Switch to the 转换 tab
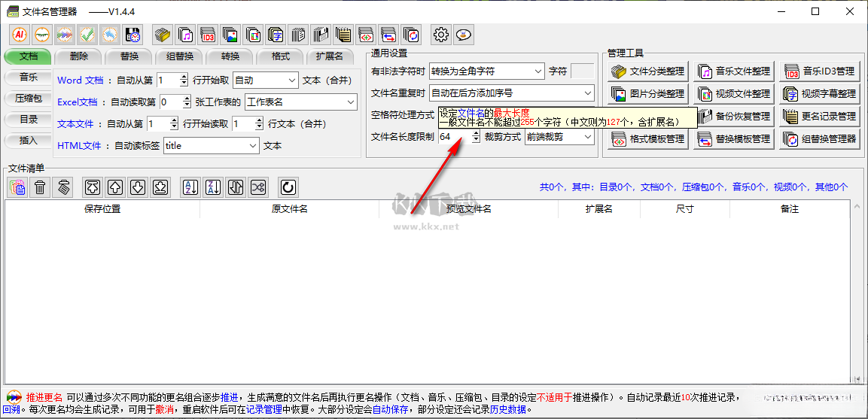The image size is (868, 419). (230, 56)
